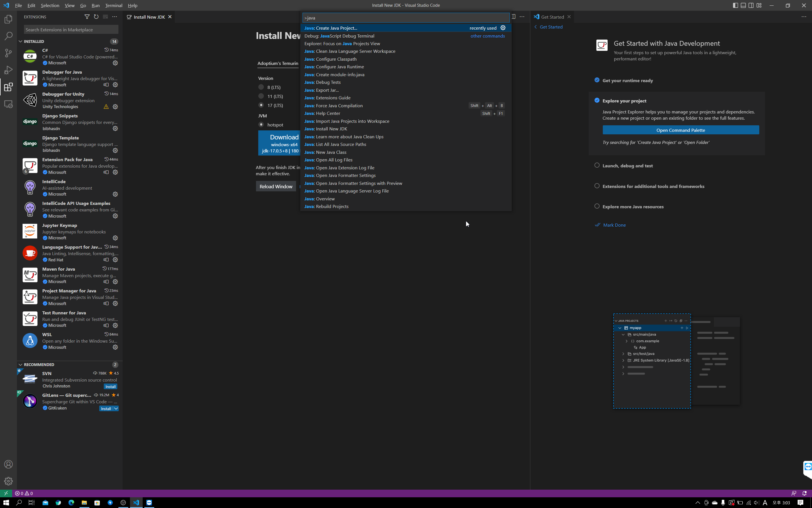Select Adoptium's Temurin tab
The width and height of the screenshot is (812, 508).
[277, 63]
